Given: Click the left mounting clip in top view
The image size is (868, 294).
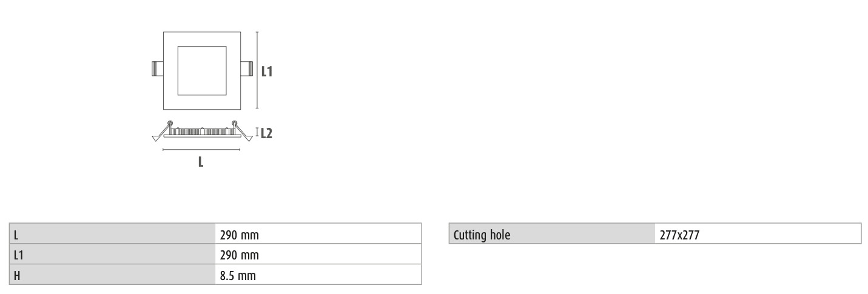Looking at the screenshot, I should point(156,68).
